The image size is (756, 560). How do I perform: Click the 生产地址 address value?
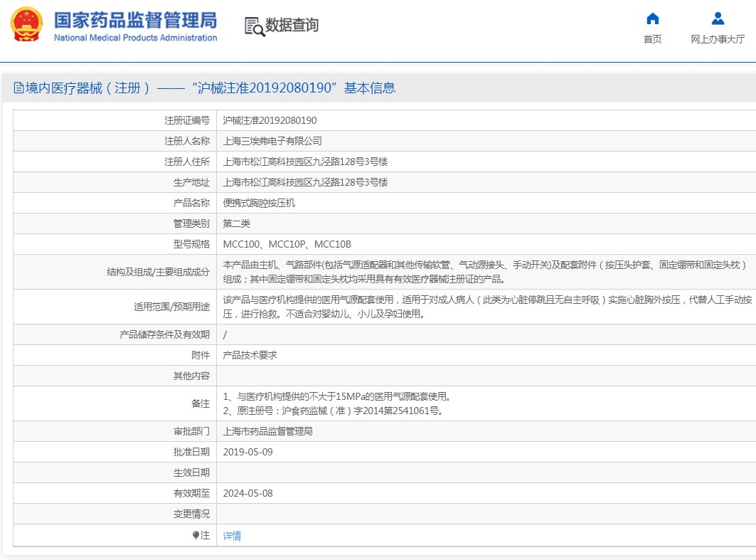(x=305, y=182)
